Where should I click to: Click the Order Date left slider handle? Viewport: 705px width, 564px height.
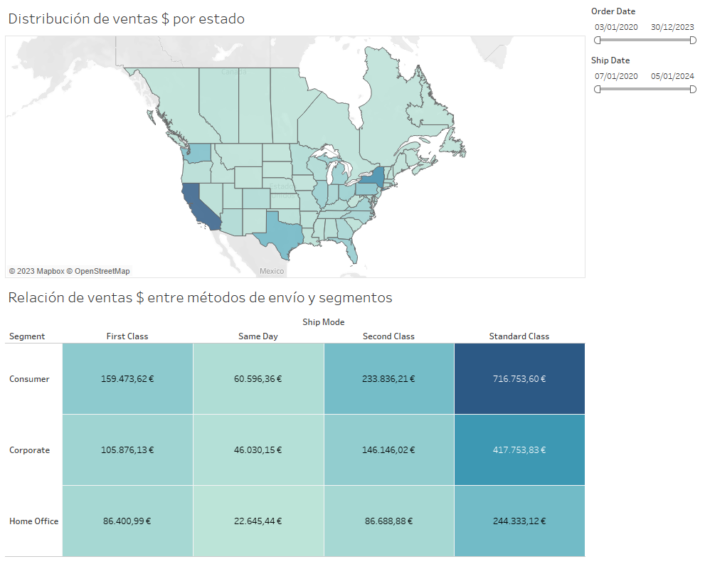[598, 40]
